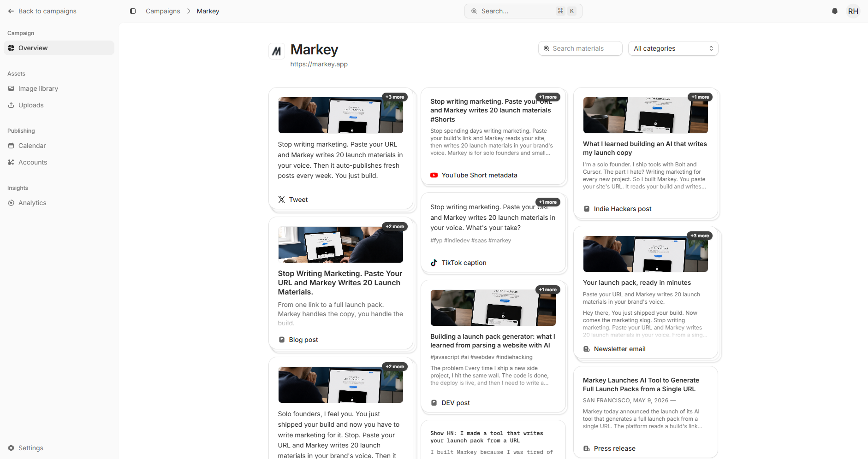Click the Calendar icon in sidebar
868x459 pixels.
click(11, 146)
